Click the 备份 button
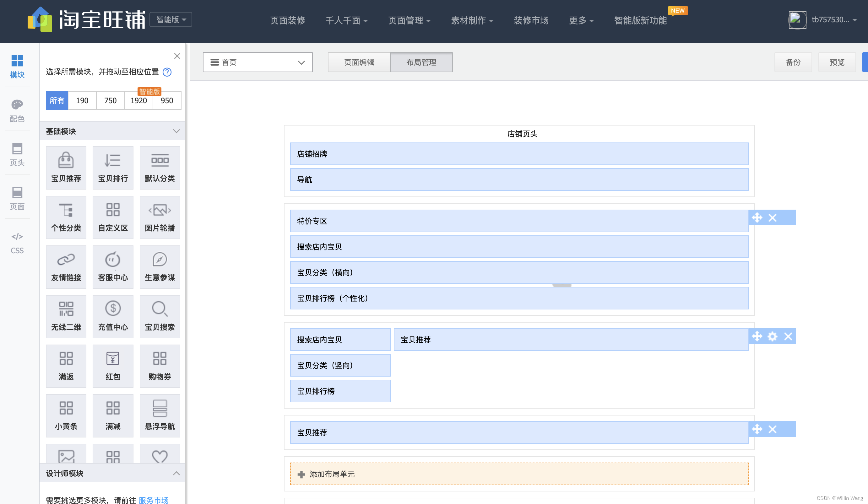The width and height of the screenshot is (868, 504). coord(793,62)
